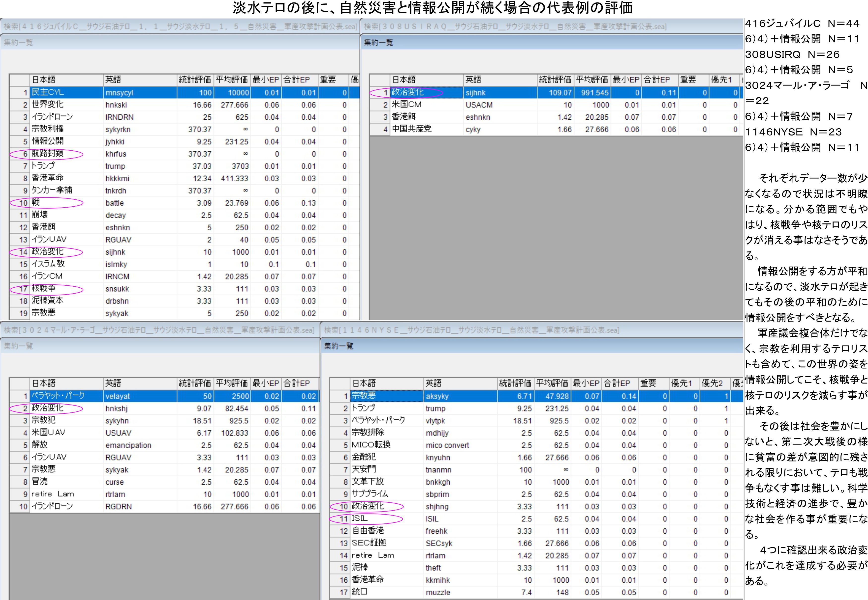868x600 pixels.
Task: Select the 民主CYL row in the 416ジュバイルC table
Action: (48, 92)
